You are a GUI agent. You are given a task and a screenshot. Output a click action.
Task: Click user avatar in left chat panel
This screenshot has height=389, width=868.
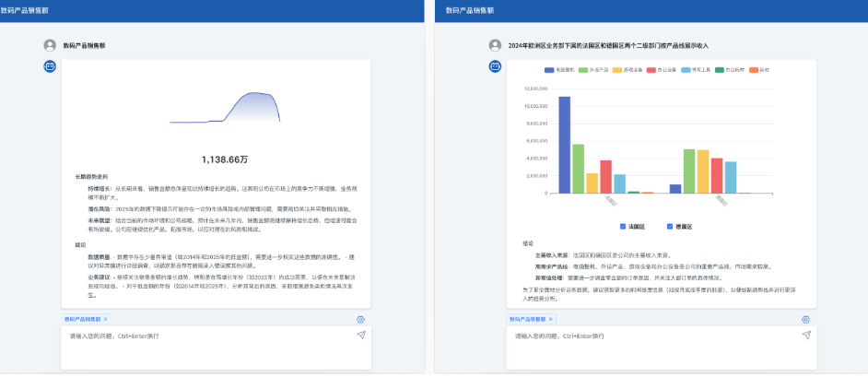[x=50, y=44]
